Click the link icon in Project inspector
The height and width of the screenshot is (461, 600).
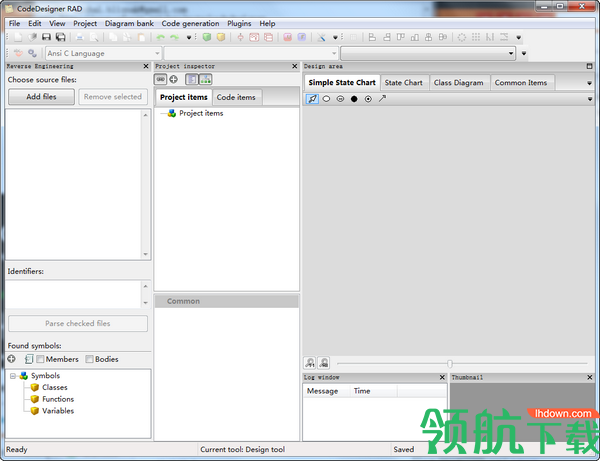pos(161,79)
